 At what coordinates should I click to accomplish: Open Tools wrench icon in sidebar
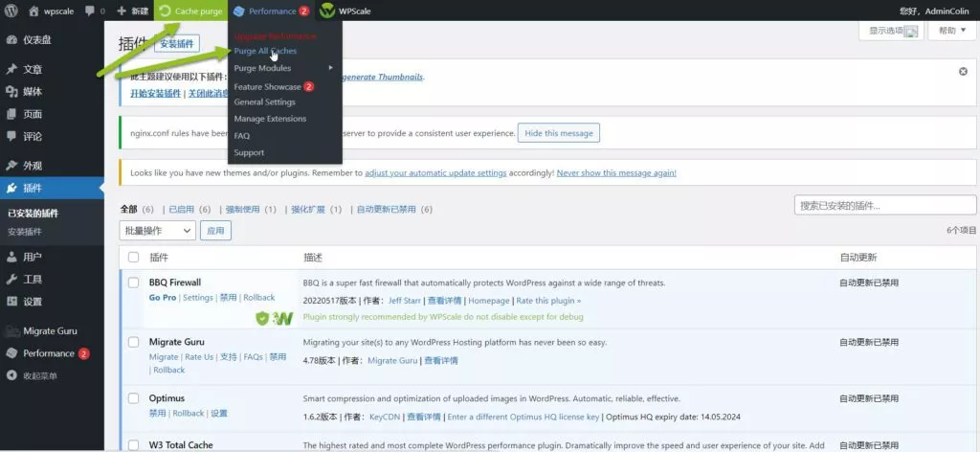11,280
